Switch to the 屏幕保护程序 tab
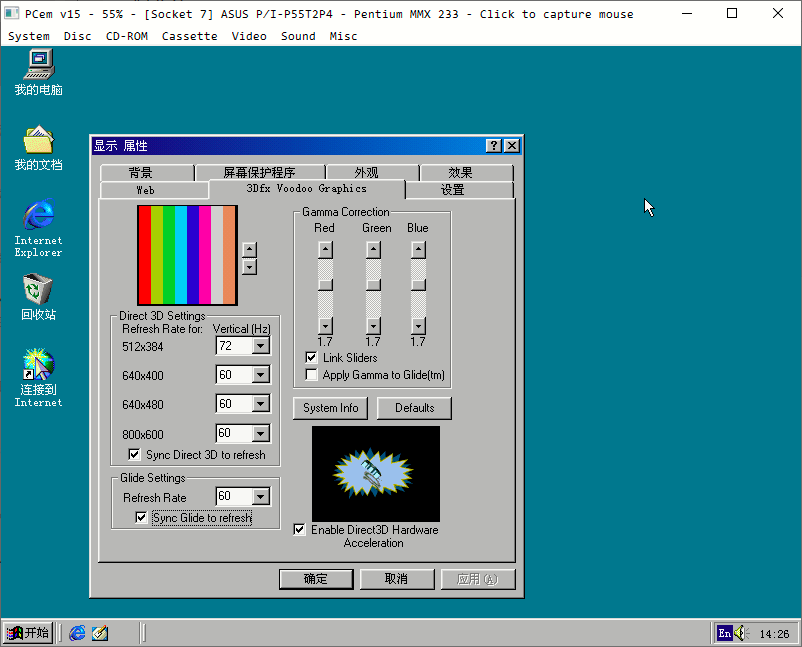Viewport: 802px width, 647px height. [x=260, y=172]
